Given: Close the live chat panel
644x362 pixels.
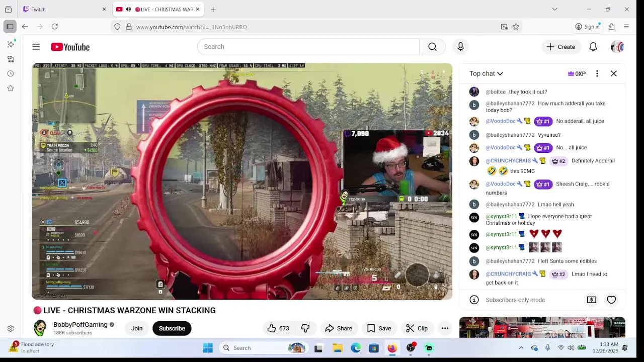Looking at the screenshot, I should 614,73.
